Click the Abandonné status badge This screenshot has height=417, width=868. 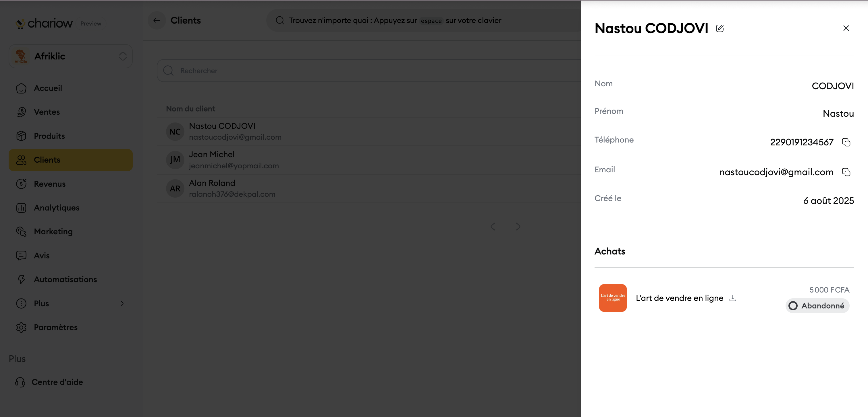coord(817,306)
